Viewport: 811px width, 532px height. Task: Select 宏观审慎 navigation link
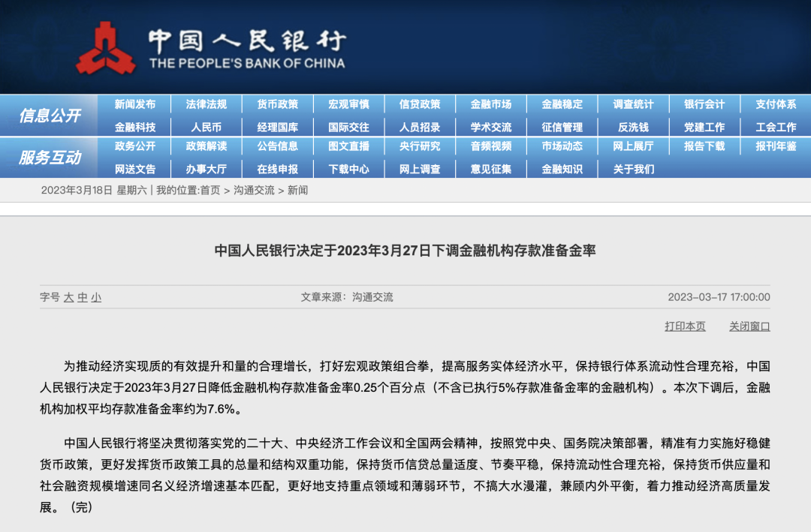(x=348, y=104)
